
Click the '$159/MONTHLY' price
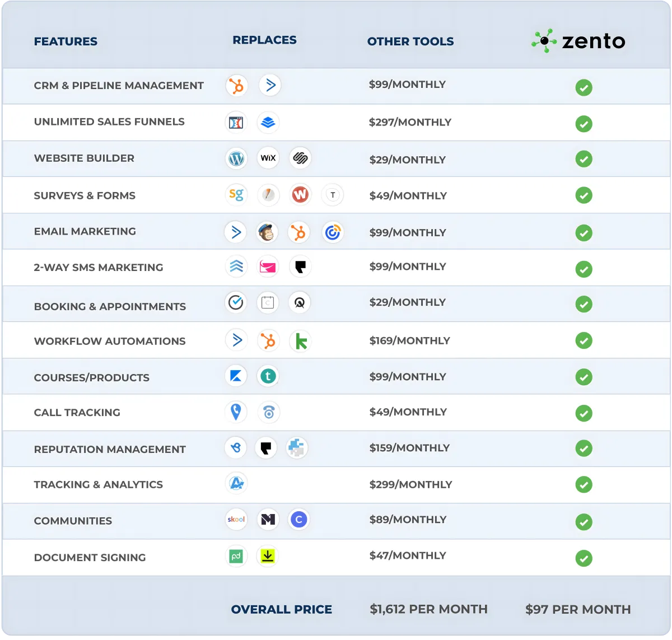click(x=409, y=447)
